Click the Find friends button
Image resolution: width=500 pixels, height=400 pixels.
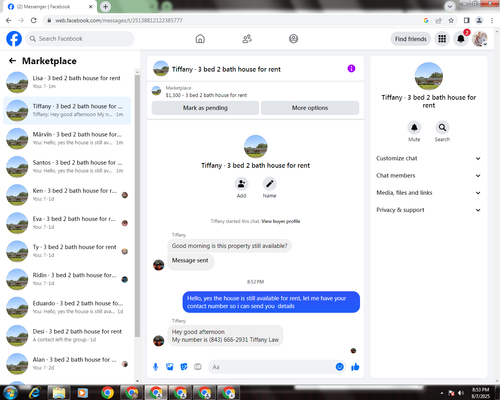(x=411, y=39)
